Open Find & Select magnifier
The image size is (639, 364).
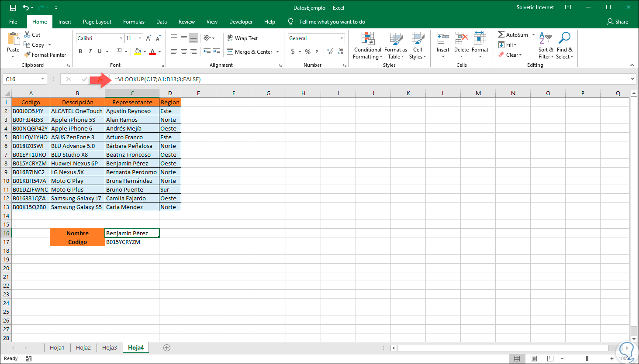point(564,45)
